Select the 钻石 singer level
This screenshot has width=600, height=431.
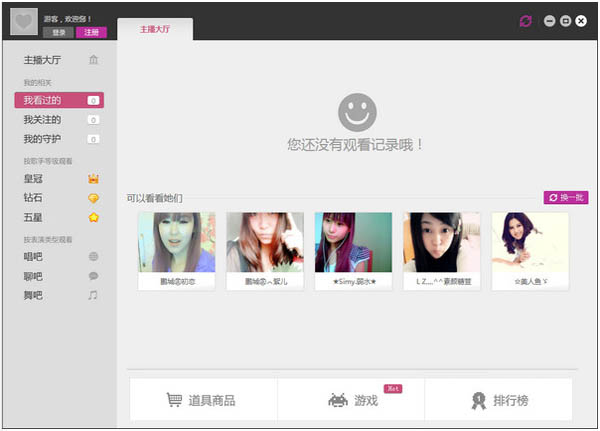click(59, 198)
